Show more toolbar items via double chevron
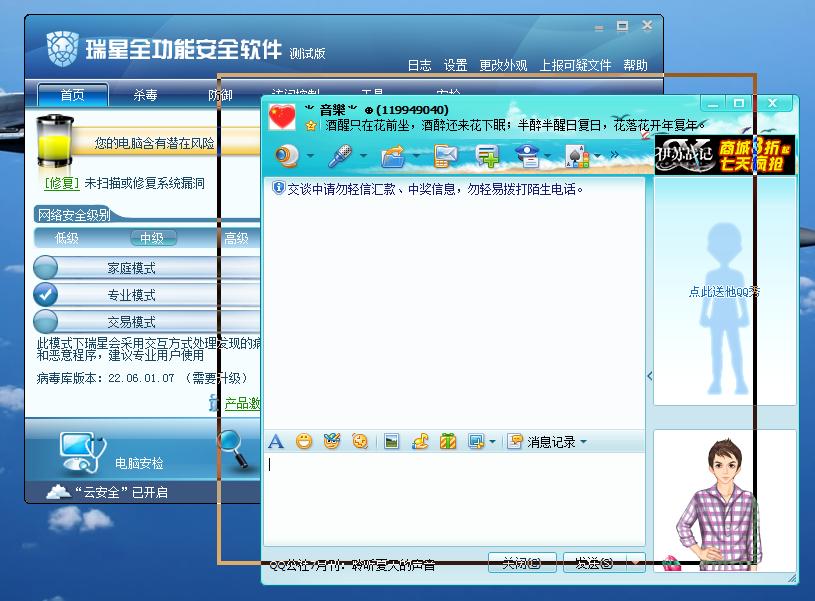The height and width of the screenshot is (601, 815). coord(615,154)
